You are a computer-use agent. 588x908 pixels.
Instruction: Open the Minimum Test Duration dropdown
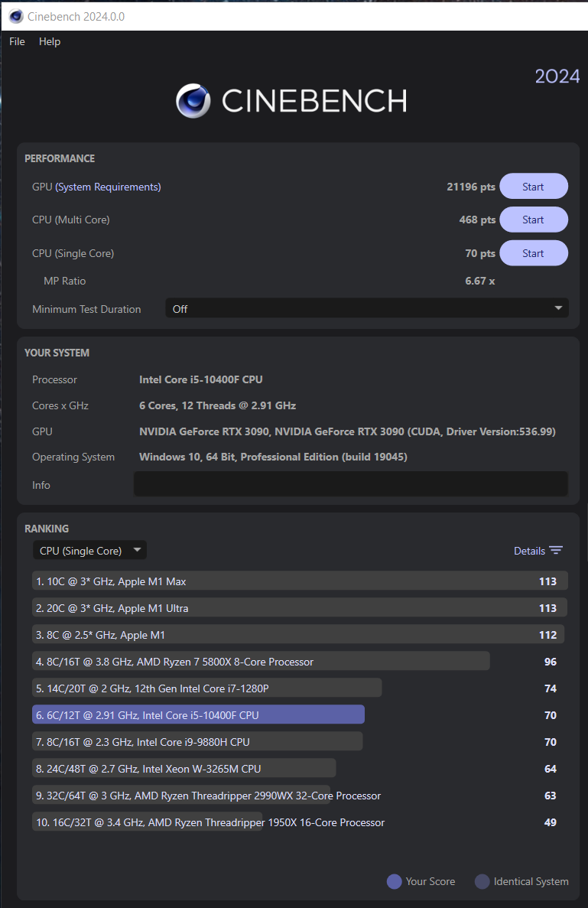click(367, 308)
